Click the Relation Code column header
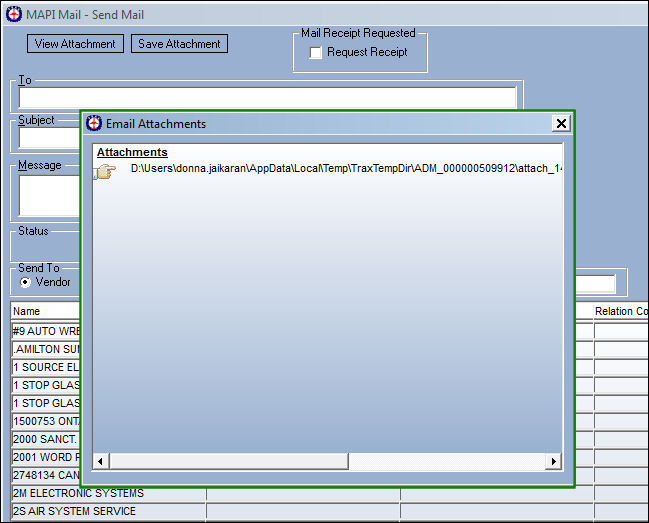The image size is (649, 523). [x=621, y=311]
